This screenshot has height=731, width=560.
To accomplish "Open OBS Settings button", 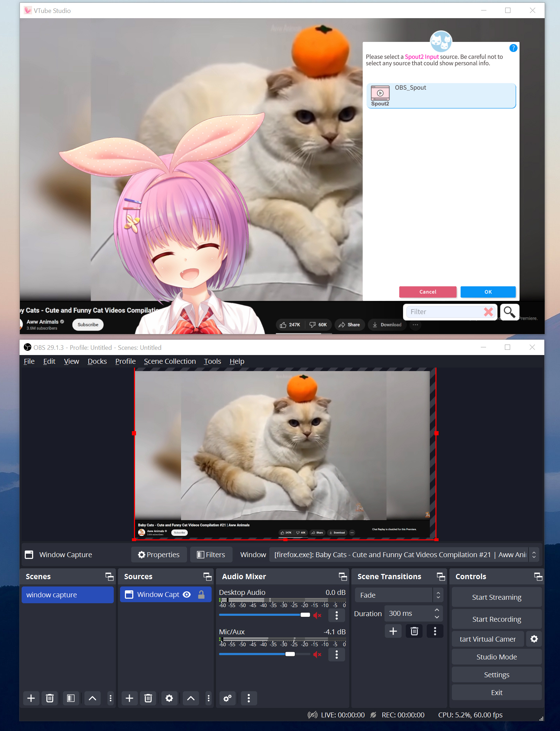I will [x=496, y=674].
